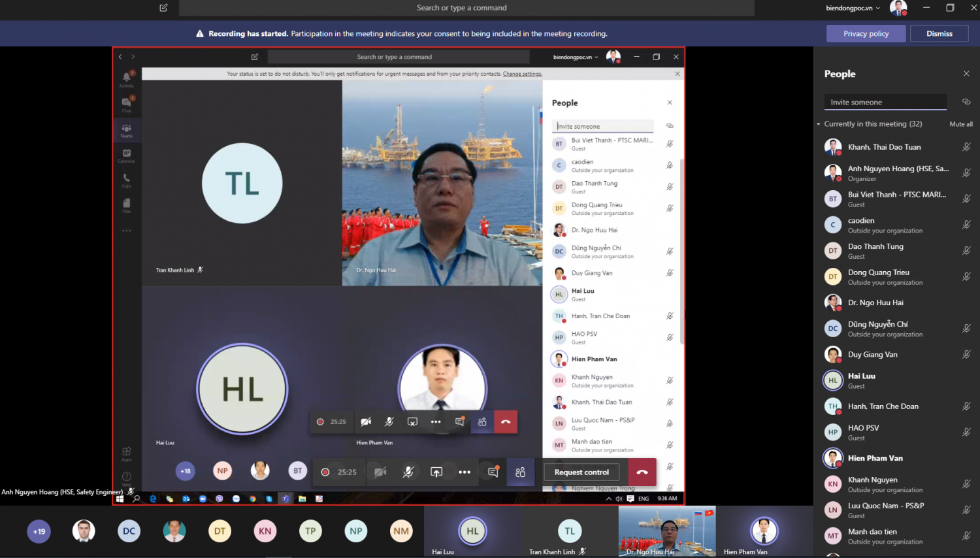Screen dimensions: 980x558
Task: Click Mute all in the People panel
Action: 961,124
